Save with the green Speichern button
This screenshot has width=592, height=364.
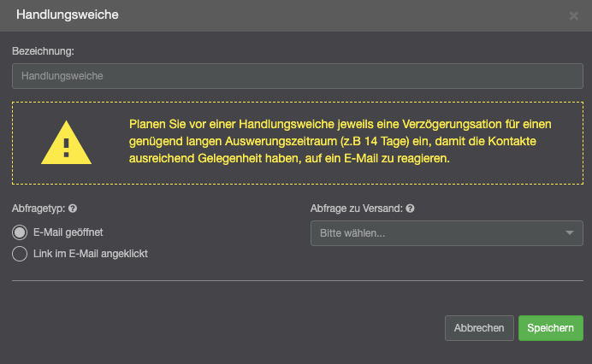(x=550, y=328)
